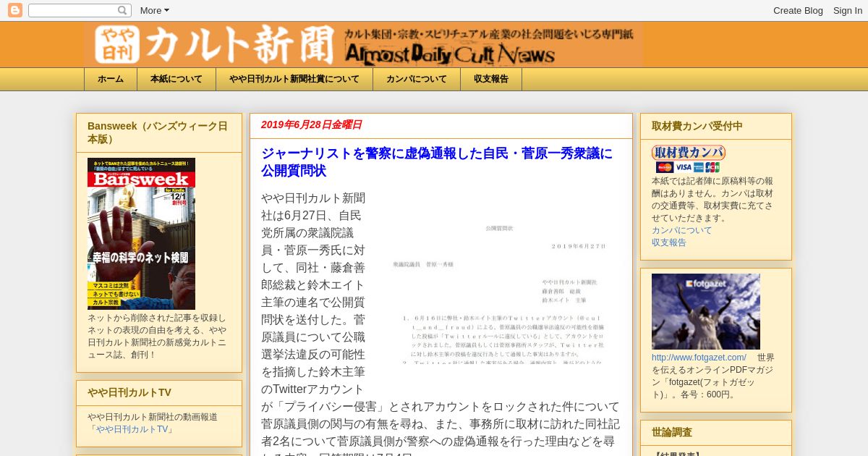Open the Sign In link
The height and width of the screenshot is (456, 868).
(x=848, y=10)
